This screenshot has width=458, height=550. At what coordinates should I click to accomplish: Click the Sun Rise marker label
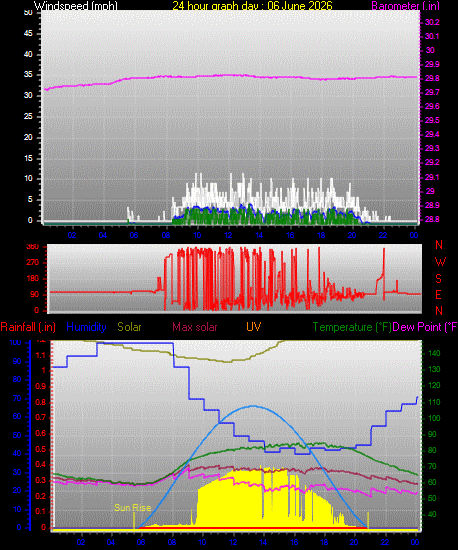(133, 508)
